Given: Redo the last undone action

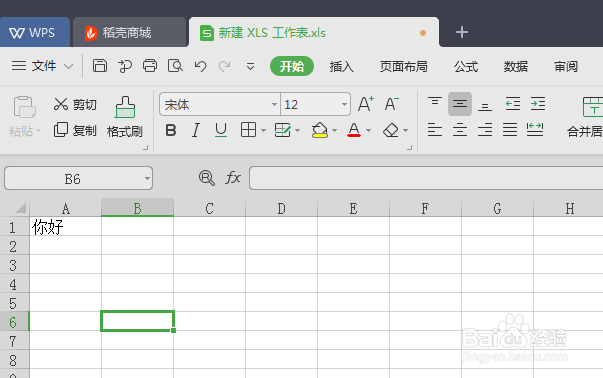Looking at the screenshot, I should tap(225, 66).
